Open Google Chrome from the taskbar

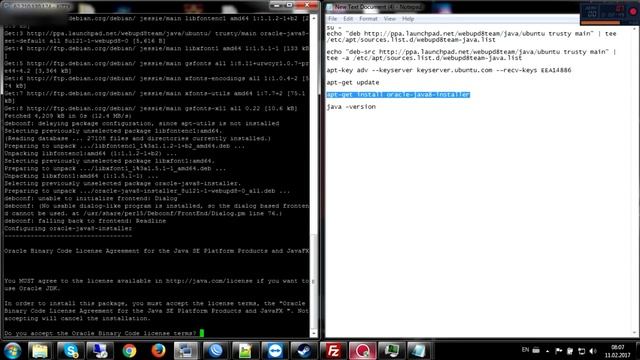click(129, 351)
